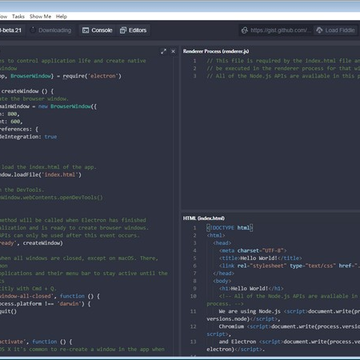Image resolution: width=360 pixels, height=360 pixels.
Task: Click the Renderer Process (renderer.js) panel title
Action: (216, 51)
